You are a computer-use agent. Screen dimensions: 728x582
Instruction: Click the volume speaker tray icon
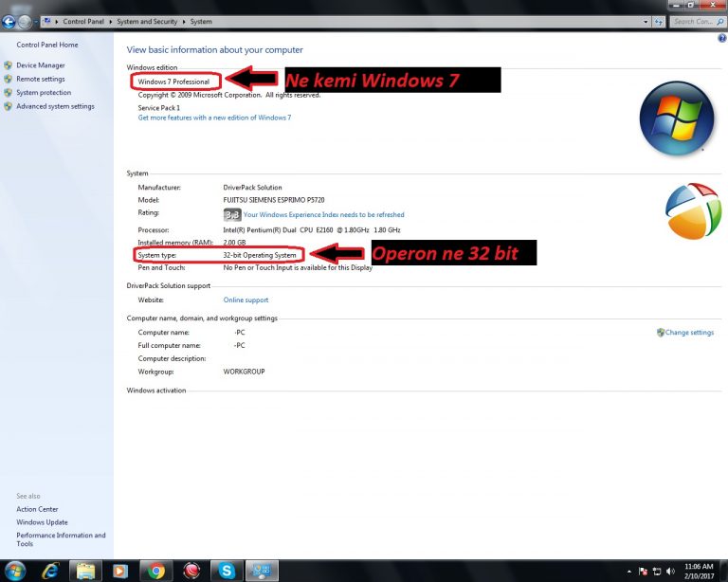point(670,572)
